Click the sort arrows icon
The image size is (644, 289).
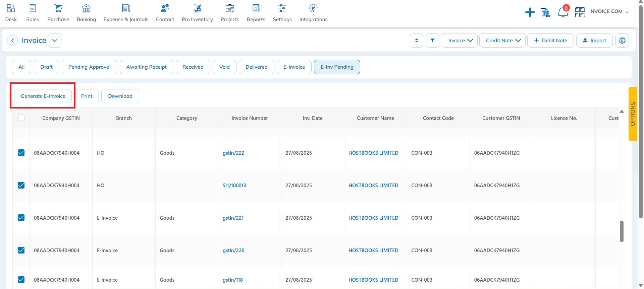(x=416, y=41)
